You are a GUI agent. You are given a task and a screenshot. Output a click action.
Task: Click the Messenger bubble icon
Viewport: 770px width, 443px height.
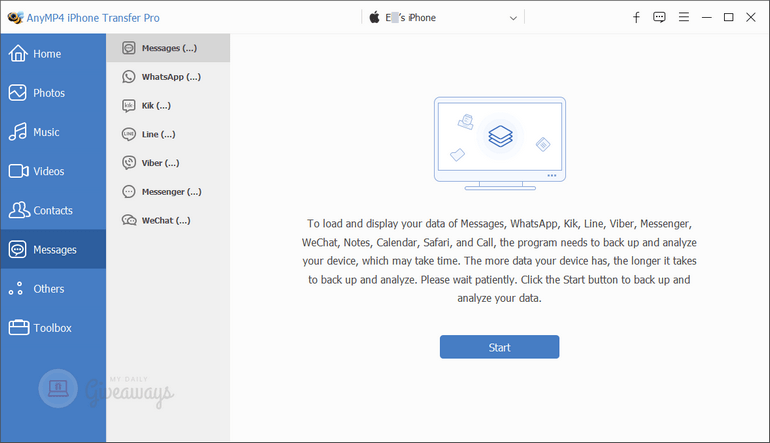pos(129,192)
